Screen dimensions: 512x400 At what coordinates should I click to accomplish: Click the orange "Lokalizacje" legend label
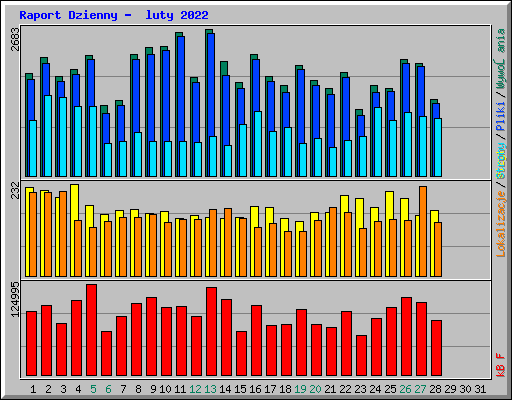pos(501,224)
